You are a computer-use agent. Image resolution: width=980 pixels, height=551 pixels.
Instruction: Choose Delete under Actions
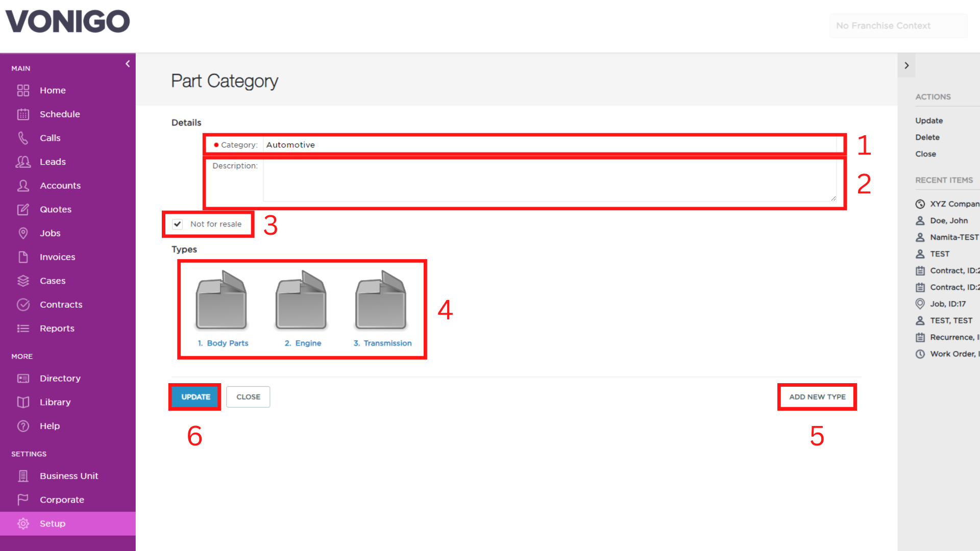pyautogui.click(x=927, y=137)
